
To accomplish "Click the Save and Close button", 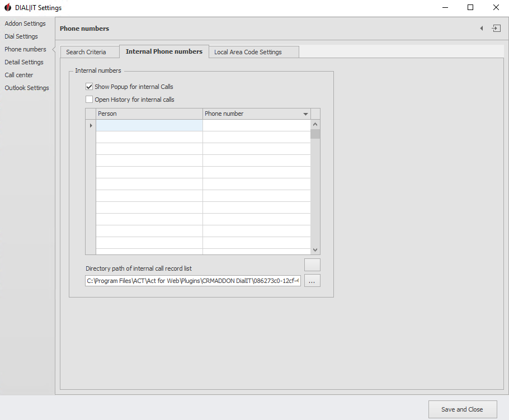I will pyautogui.click(x=462, y=409).
